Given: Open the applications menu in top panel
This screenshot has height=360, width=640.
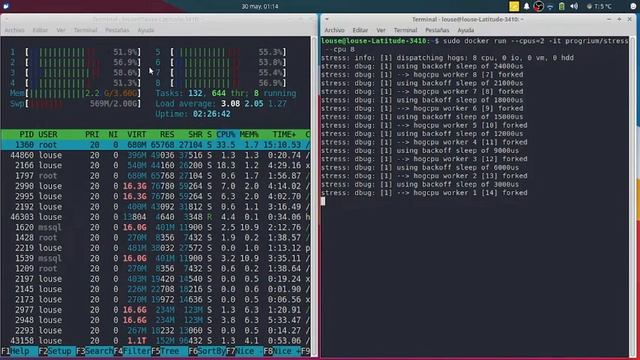Looking at the screenshot, I should (6, 6).
